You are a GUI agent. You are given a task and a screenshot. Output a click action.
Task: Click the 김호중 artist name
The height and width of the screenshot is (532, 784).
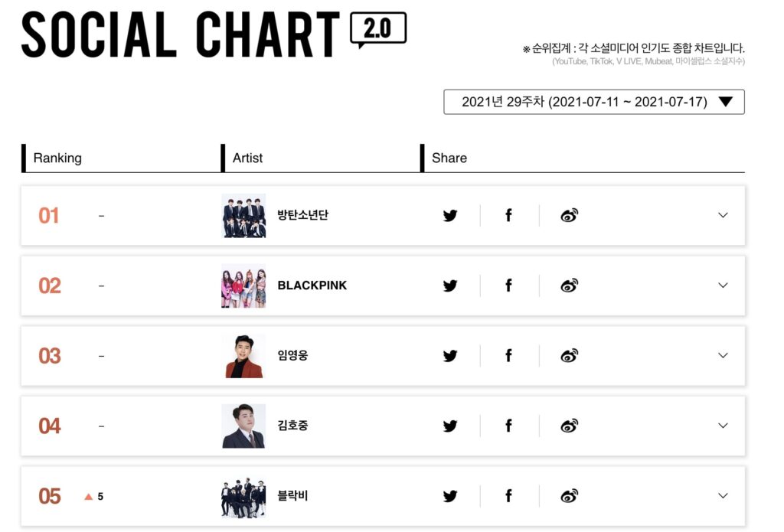point(293,426)
